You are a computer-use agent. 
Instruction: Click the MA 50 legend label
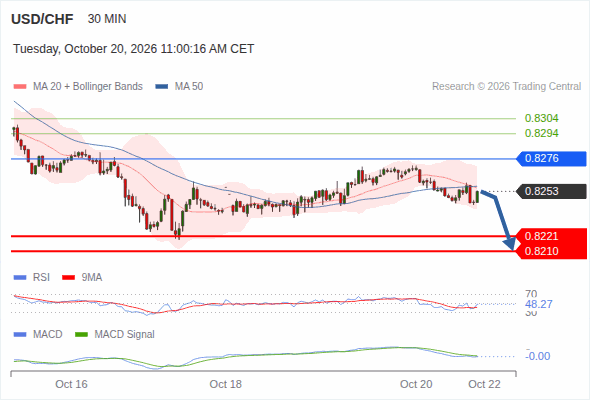189,87
